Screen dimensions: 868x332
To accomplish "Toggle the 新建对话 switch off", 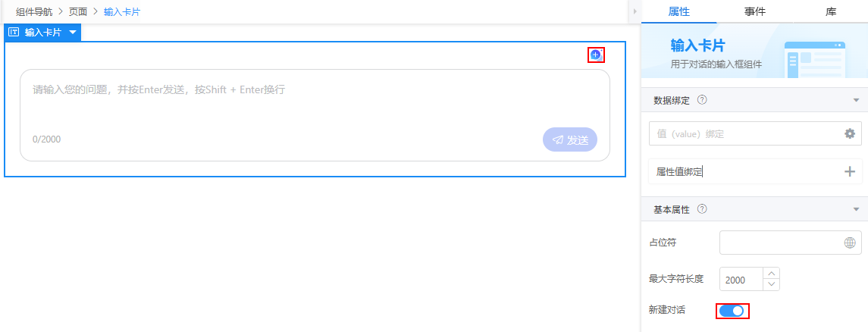I will pos(732,311).
